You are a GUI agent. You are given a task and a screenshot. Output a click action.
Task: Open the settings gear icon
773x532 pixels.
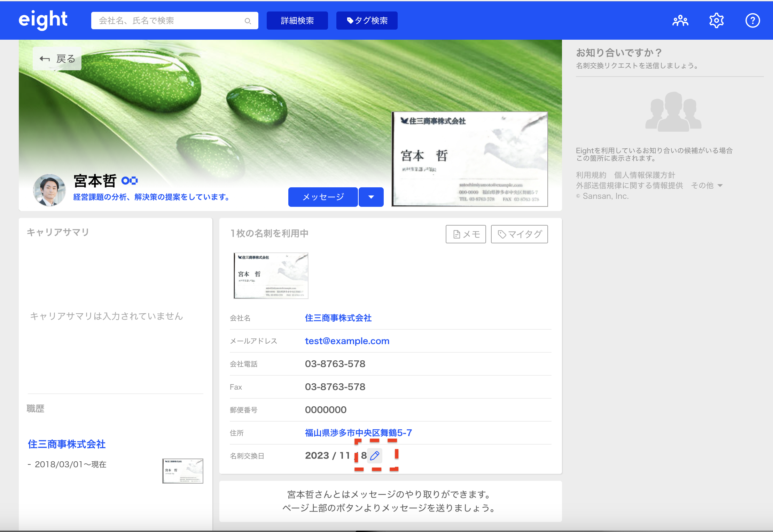716,20
